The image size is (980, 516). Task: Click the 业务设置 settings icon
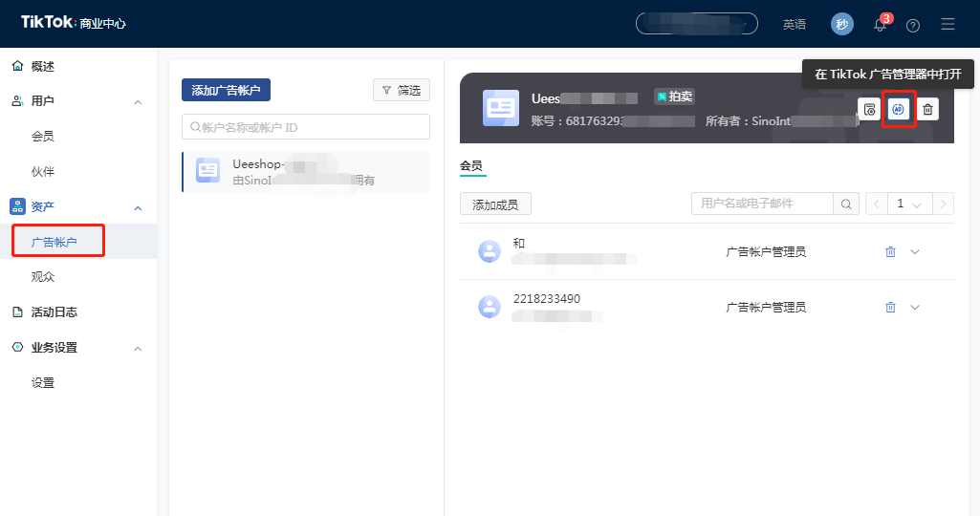click(17, 347)
